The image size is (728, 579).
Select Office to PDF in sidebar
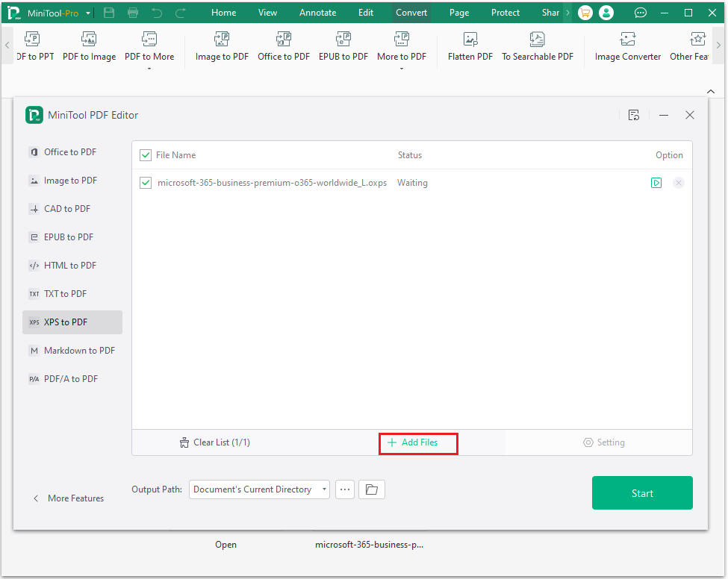(72, 152)
